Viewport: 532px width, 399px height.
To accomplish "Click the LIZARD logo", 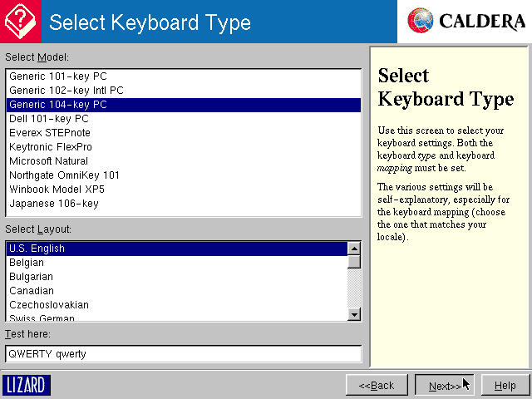I will point(27,386).
